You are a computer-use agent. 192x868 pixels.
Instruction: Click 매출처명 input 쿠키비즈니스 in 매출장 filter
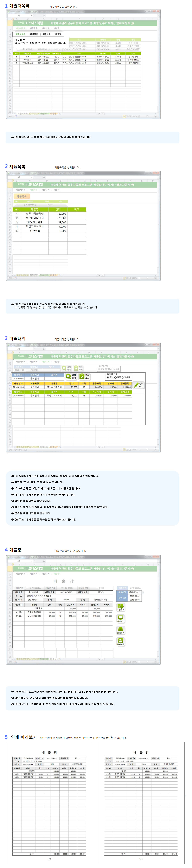[x=135, y=592]
